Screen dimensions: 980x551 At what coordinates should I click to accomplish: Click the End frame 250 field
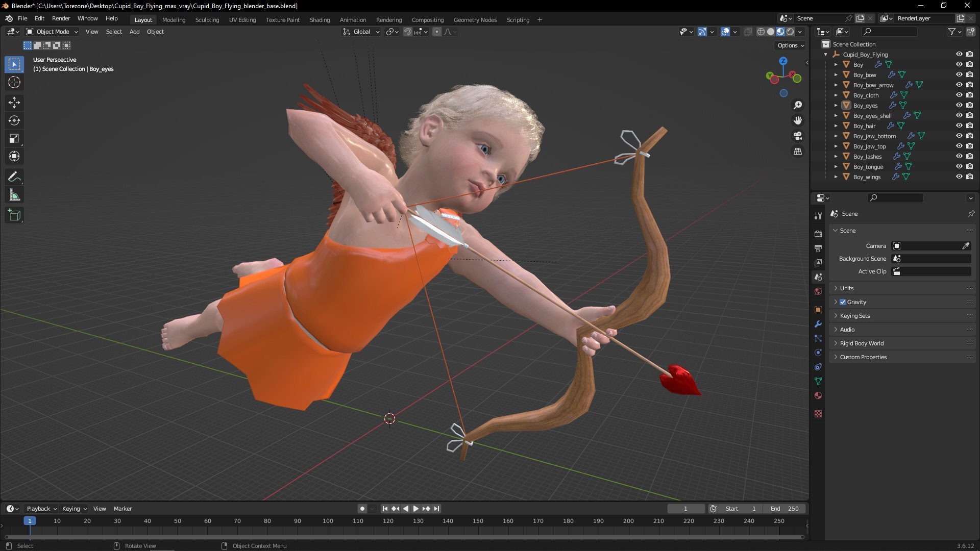pos(785,509)
